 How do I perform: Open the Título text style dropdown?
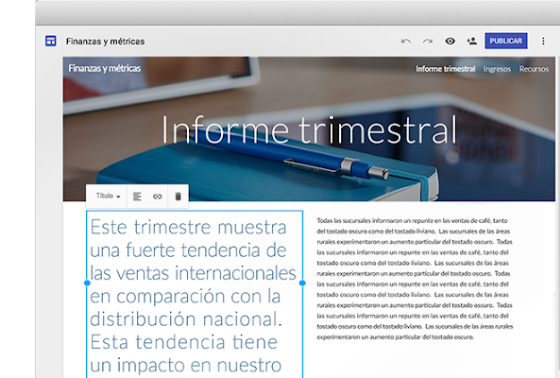click(x=108, y=196)
